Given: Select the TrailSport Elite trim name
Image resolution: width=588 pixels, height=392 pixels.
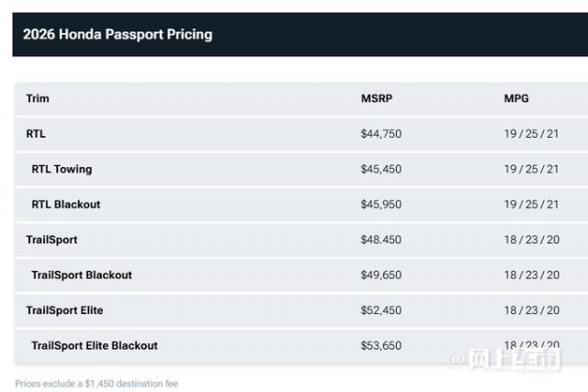Looking at the screenshot, I should [x=64, y=310].
